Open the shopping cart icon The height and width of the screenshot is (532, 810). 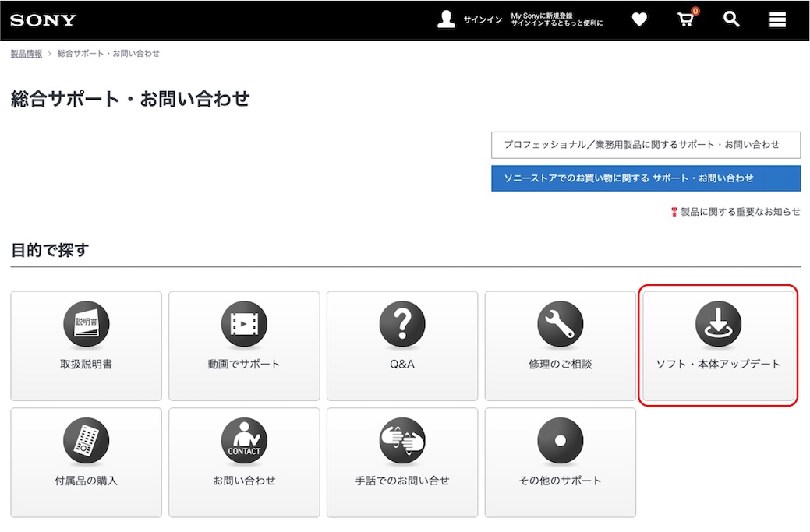coord(685,20)
